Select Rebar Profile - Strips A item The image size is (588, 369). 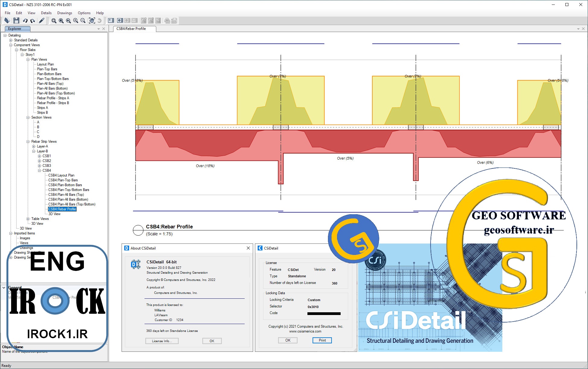click(53, 98)
